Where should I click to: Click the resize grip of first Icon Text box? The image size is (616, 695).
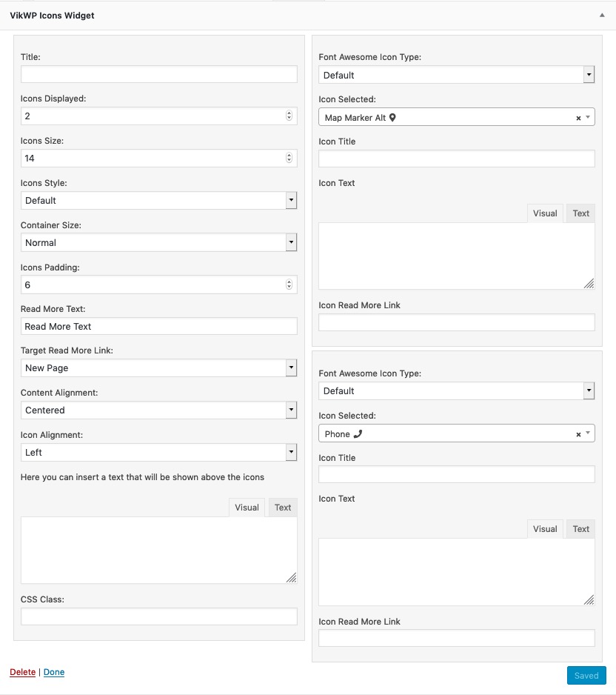click(590, 284)
